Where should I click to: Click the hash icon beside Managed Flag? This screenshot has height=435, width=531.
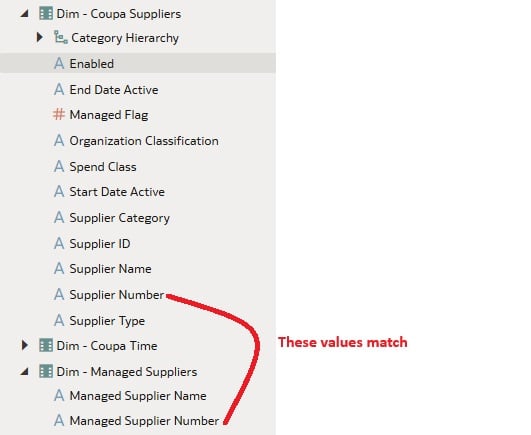click(x=59, y=114)
